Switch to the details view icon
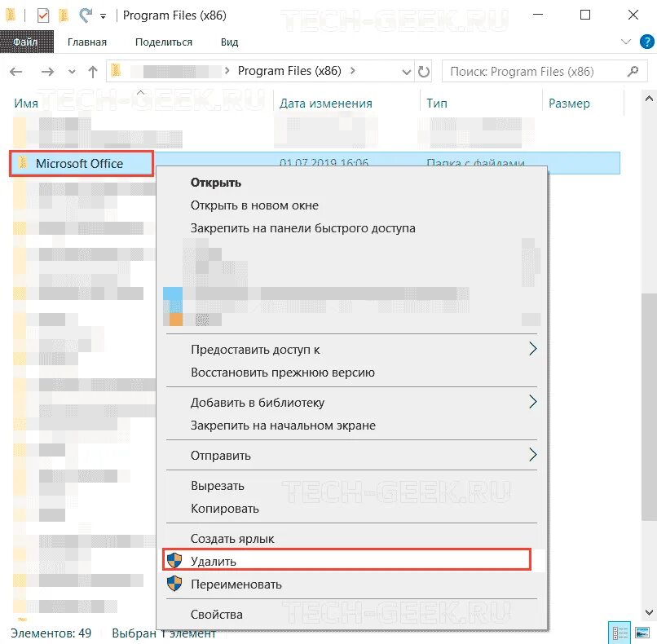Image resolution: width=657 pixels, height=644 pixels. (620, 633)
